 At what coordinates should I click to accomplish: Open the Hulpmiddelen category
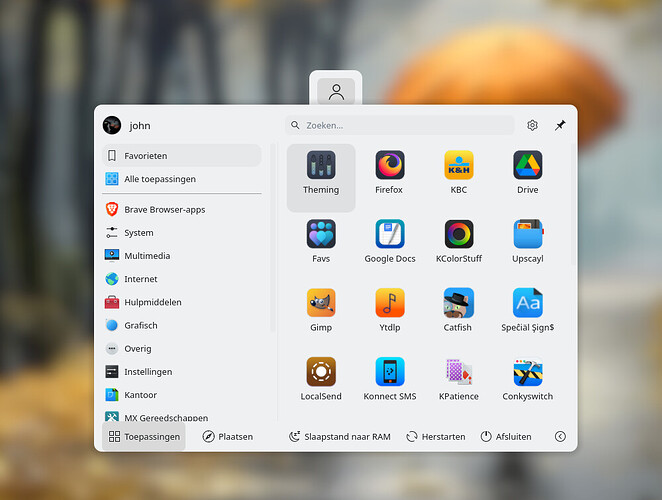click(x=182, y=302)
